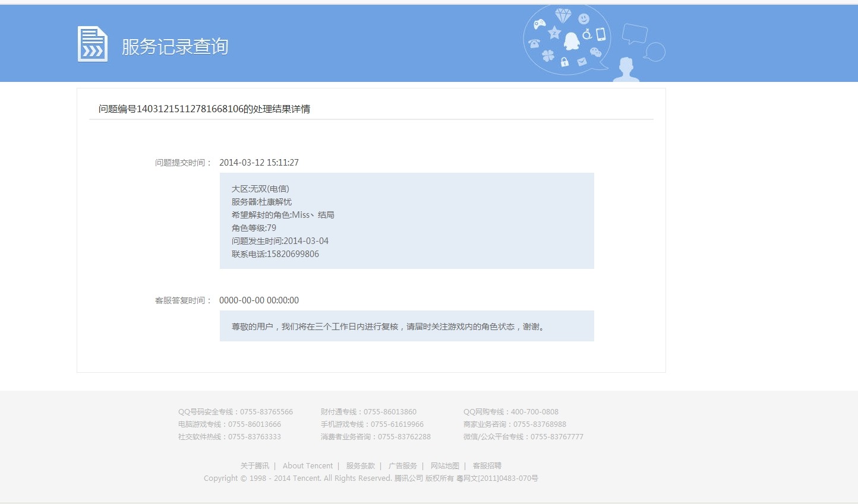
Task: Click the smartphone icon in the header bubble
Action: point(600,34)
